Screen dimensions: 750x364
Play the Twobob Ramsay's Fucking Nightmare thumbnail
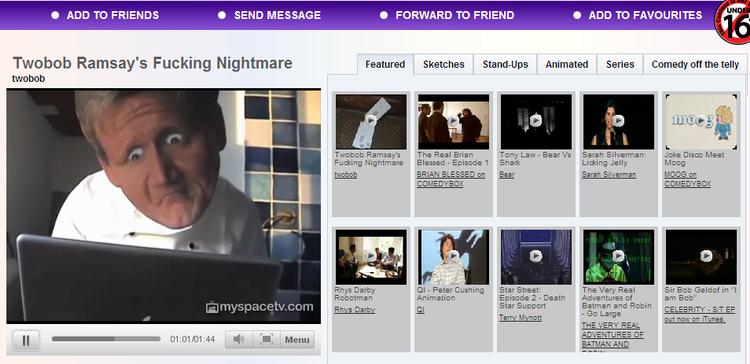point(371,121)
